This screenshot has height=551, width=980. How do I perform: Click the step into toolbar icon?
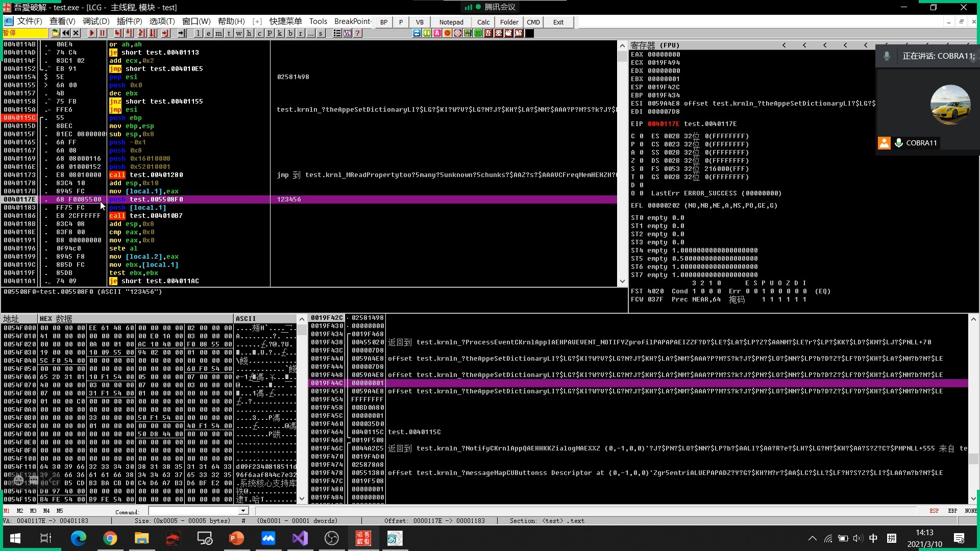118,33
